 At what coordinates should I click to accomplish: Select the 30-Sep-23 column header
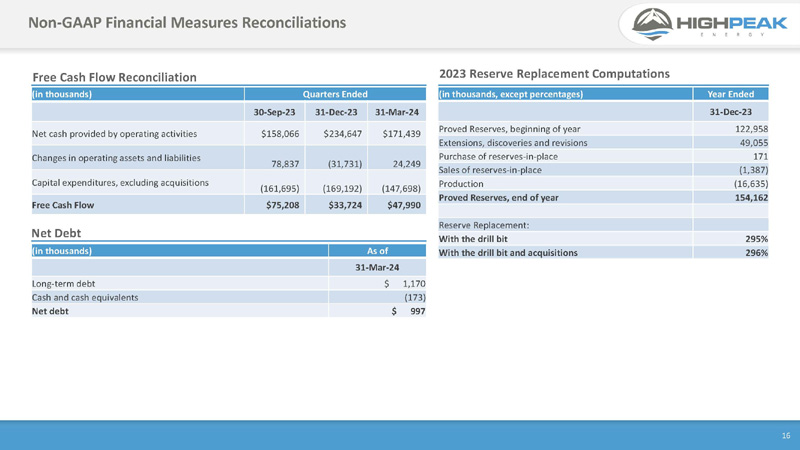[x=273, y=112]
